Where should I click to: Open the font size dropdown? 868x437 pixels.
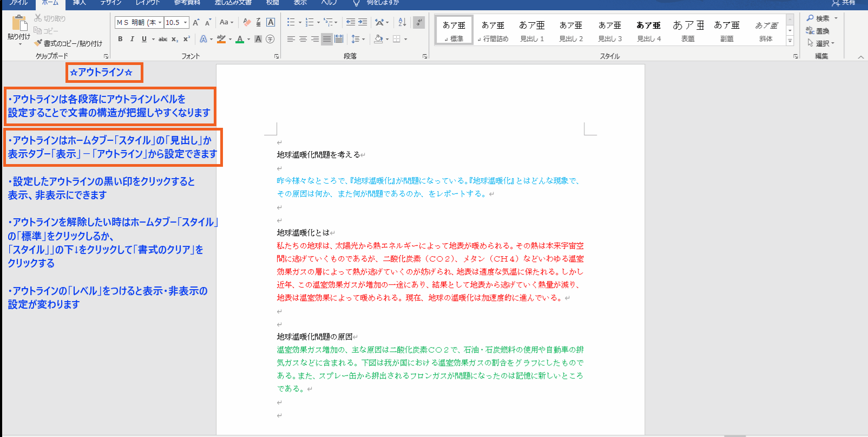[186, 22]
